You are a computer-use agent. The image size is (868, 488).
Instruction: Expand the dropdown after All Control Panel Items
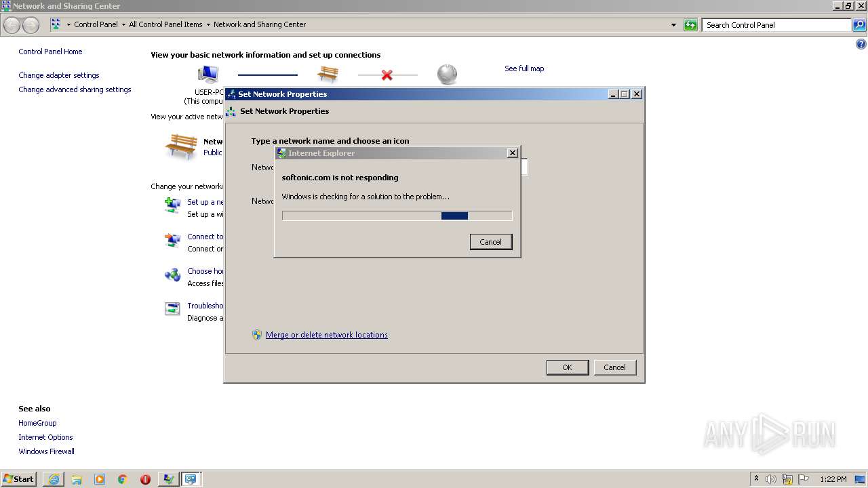click(208, 24)
